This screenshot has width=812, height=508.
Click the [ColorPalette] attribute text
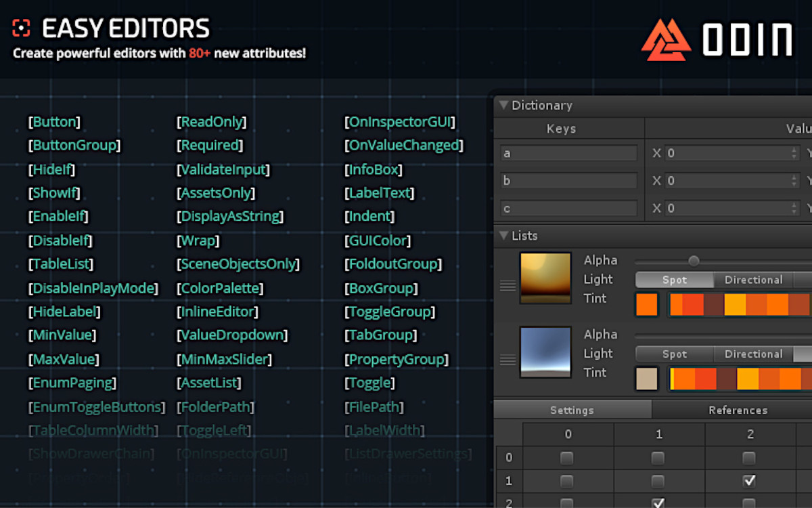coord(220,289)
